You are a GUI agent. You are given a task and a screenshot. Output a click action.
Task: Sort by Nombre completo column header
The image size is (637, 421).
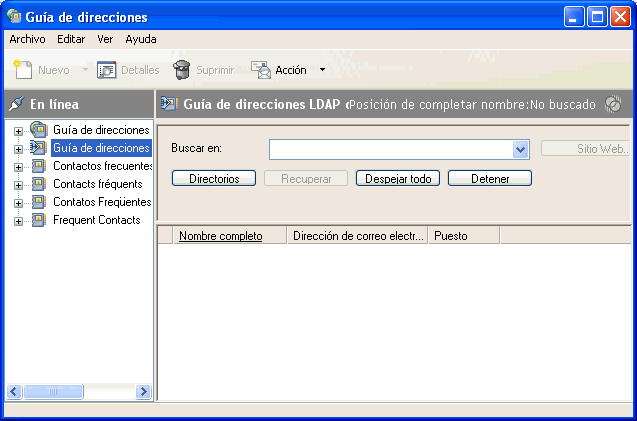230,236
